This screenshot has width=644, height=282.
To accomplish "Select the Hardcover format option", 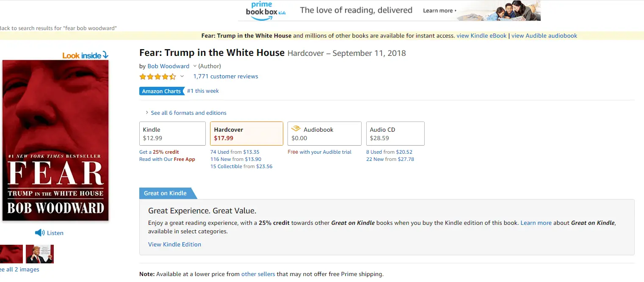I will [246, 134].
